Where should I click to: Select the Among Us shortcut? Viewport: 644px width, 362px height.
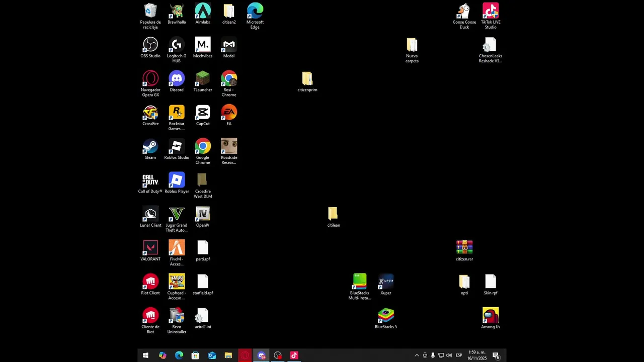[491, 318]
